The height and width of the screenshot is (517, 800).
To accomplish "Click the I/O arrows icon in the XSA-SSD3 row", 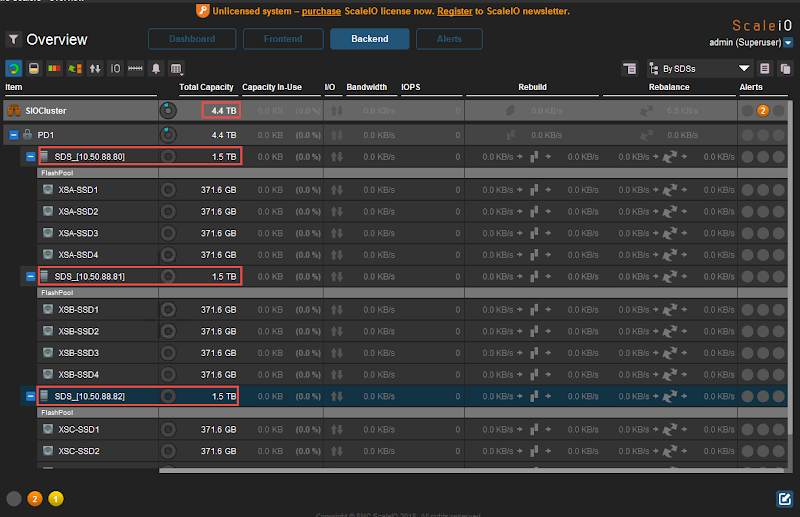I will click(337, 233).
